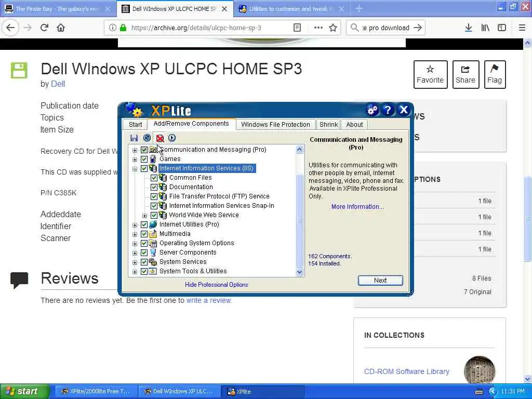Click Multimedia folder icon in tree
Screen dimensions: 532x399
[x=153, y=234]
